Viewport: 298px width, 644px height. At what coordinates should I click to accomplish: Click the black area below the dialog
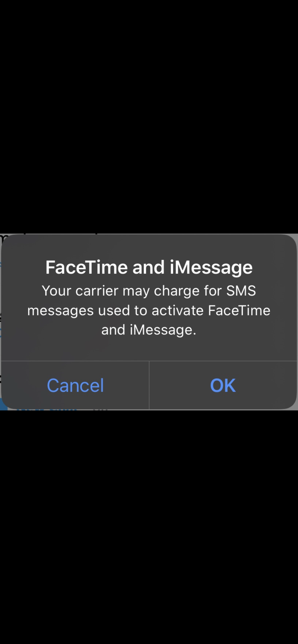click(x=149, y=527)
